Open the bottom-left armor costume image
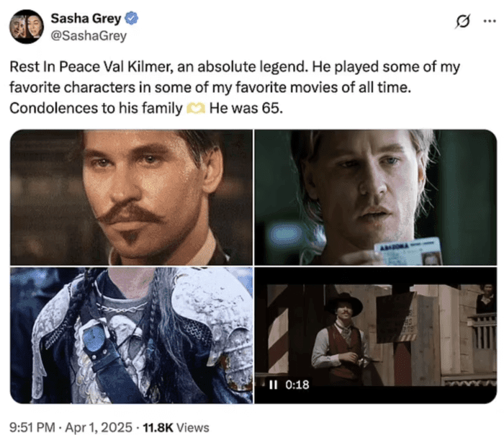Image resolution: width=504 pixels, height=435 pixels. click(x=131, y=336)
